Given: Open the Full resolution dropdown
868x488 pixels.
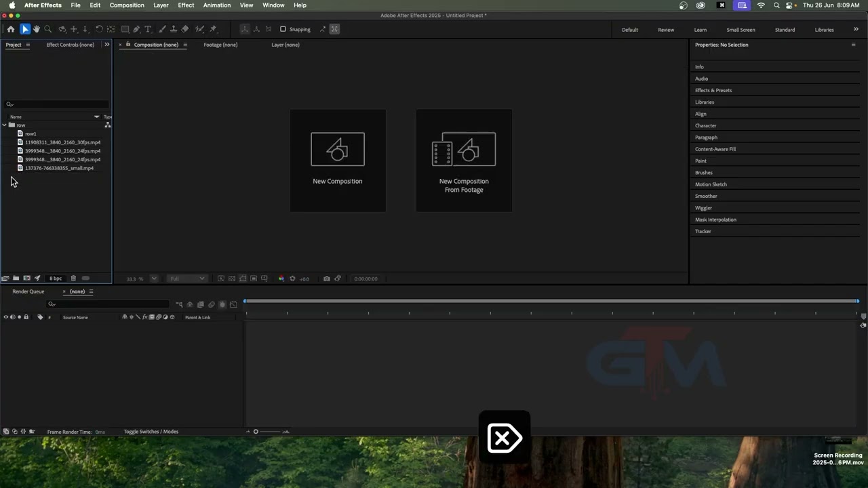Looking at the screenshot, I should tap(187, 279).
